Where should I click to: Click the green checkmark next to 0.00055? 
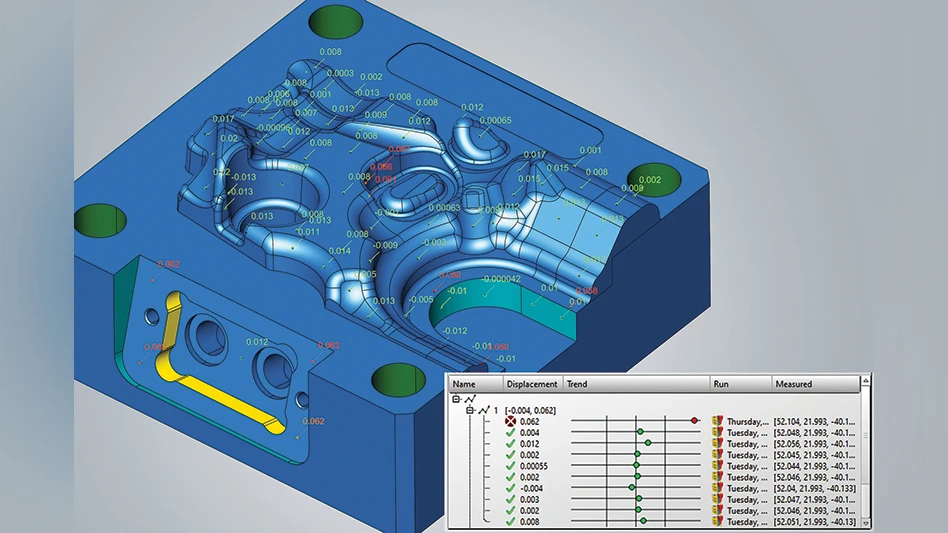coord(511,466)
